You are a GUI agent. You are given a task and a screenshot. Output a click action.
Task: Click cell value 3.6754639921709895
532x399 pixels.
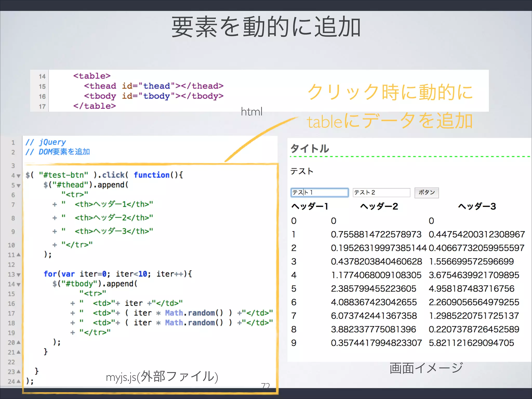[474, 275]
